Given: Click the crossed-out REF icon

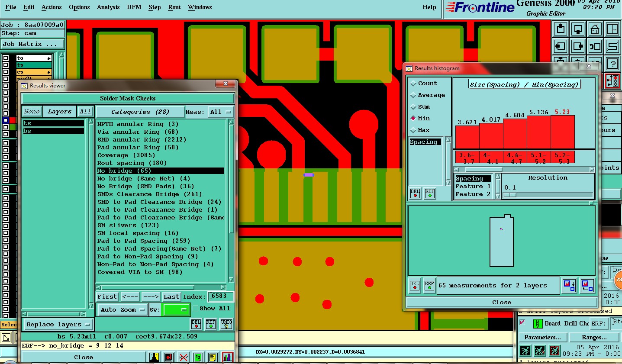Looking at the screenshot, I should [184, 358].
